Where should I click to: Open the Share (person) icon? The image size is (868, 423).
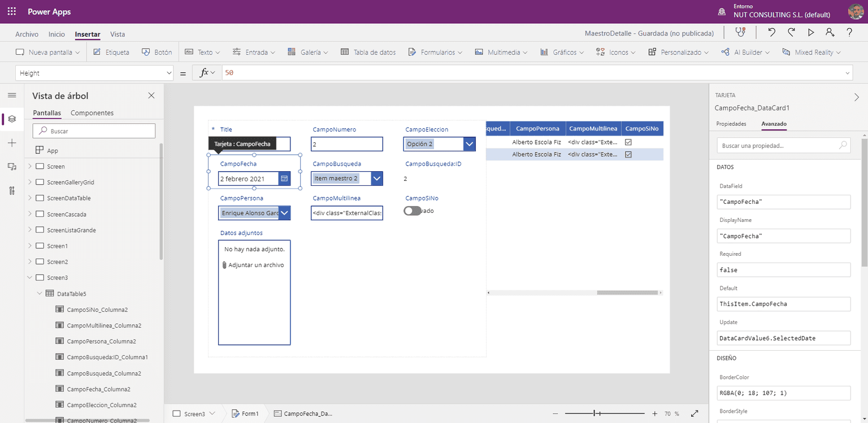[x=831, y=33]
